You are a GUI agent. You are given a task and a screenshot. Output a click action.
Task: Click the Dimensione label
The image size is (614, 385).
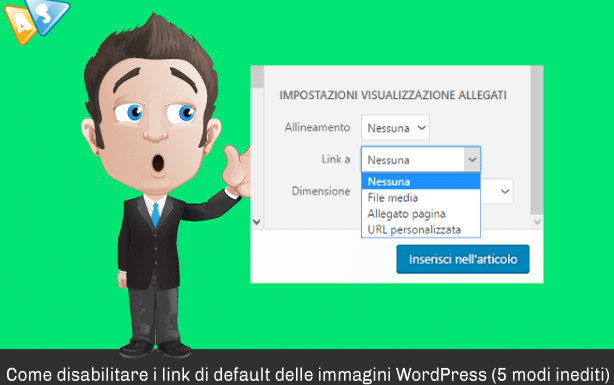pos(321,191)
